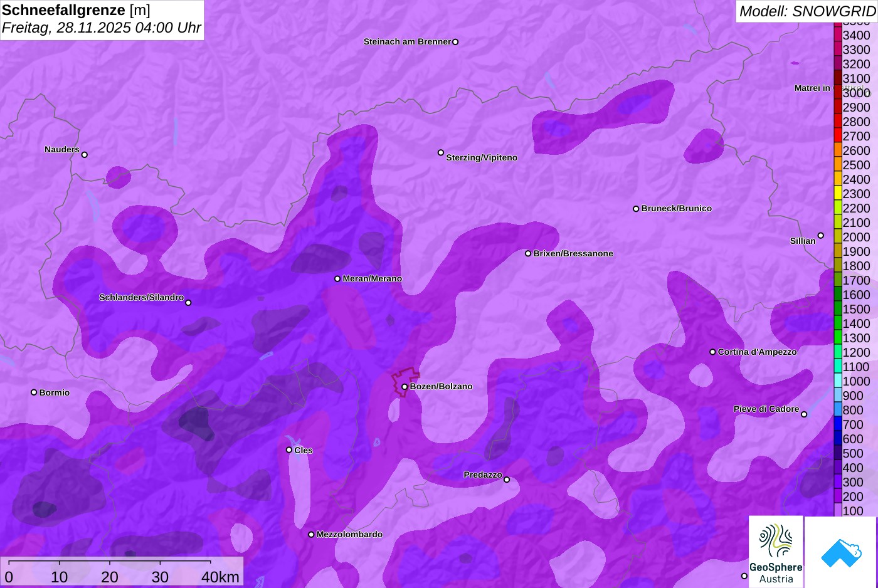Click the 40km scale bar label
Image resolution: width=878 pixels, height=588 pixels.
click(220, 577)
